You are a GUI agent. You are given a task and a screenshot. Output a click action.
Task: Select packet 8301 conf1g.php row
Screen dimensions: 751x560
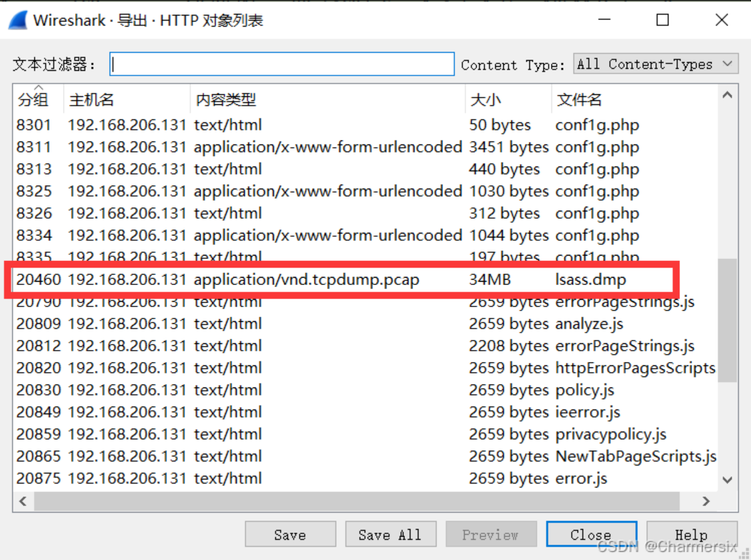tap(366, 125)
